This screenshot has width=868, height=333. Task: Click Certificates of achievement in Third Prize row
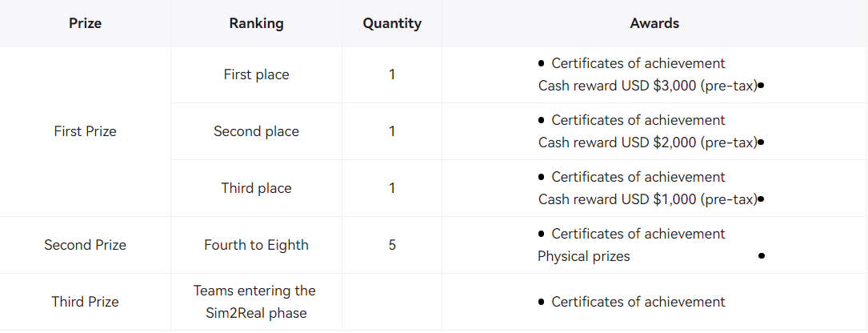[x=638, y=302]
